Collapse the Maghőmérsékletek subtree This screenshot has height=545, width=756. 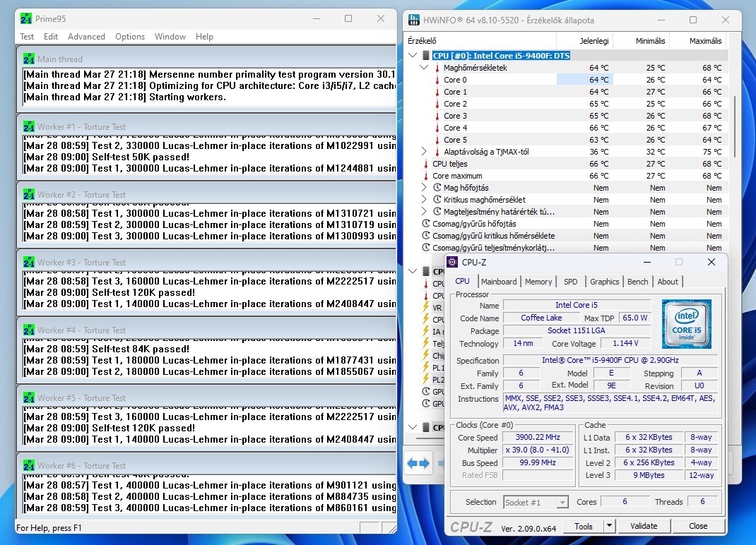point(424,68)
